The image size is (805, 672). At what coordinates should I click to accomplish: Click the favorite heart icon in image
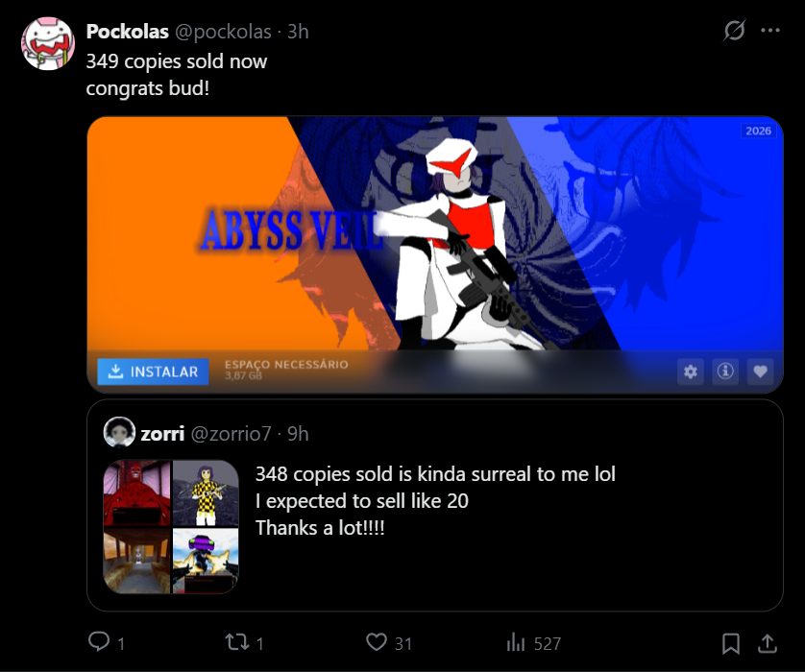(761, 372)
